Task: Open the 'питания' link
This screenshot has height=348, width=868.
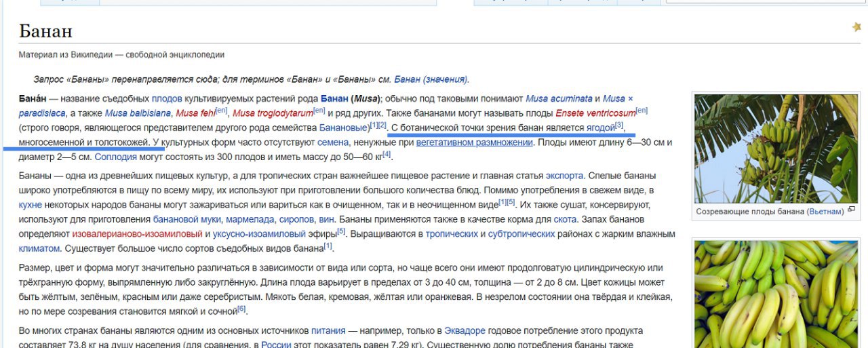Action: click(328, 331)
